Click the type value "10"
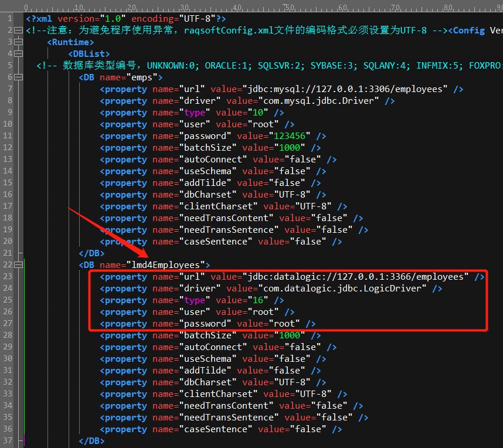 pyautogui.click(x=258, y=113)
